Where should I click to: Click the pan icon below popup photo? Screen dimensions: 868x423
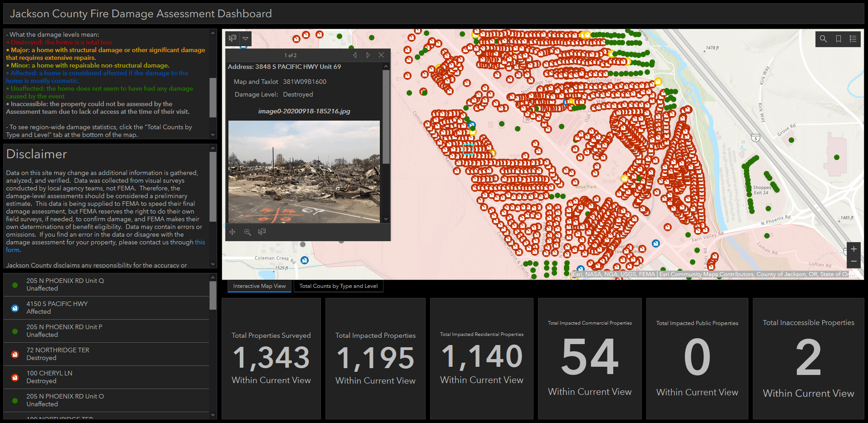(233, 232)
